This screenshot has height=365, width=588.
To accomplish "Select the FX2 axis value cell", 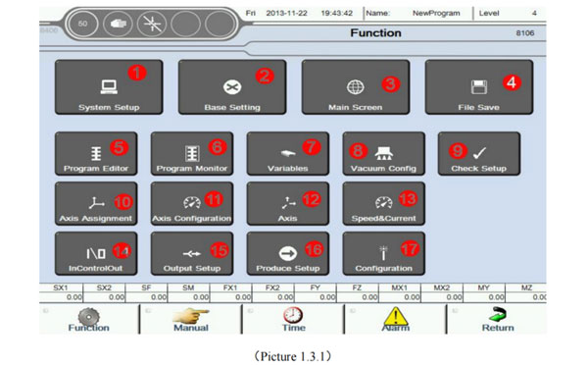I will coord(273,297).
